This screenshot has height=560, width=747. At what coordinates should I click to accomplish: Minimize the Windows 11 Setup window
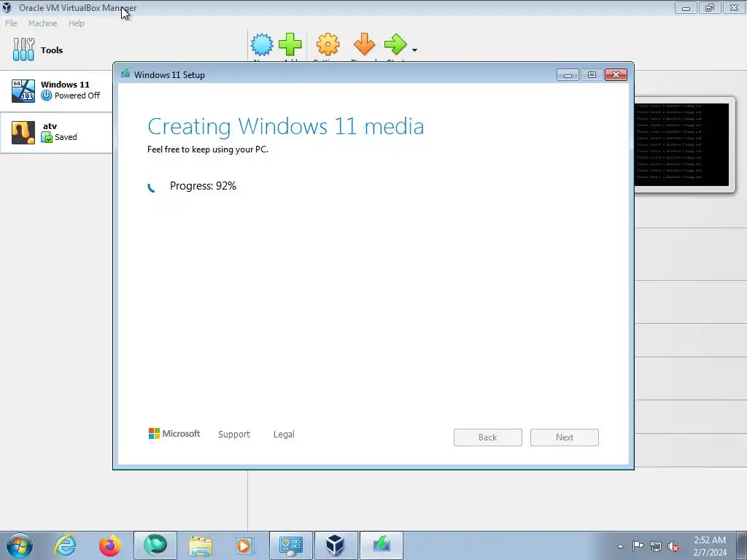pos(568,75)
